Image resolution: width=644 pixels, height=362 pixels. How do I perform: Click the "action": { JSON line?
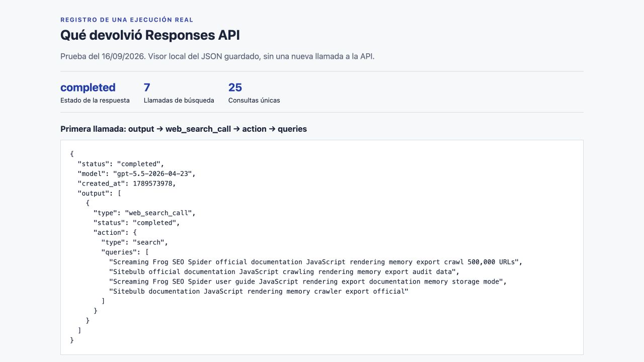[x=115, y=232]
